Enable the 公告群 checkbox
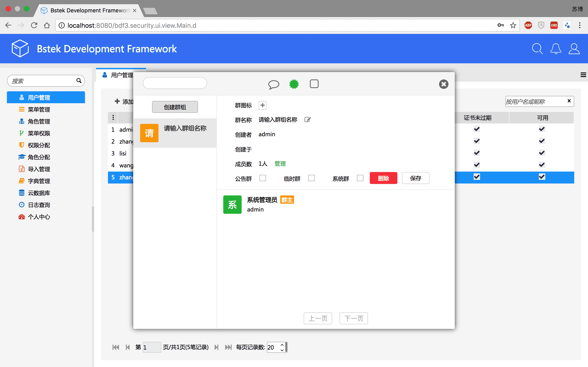 point(263,178)
